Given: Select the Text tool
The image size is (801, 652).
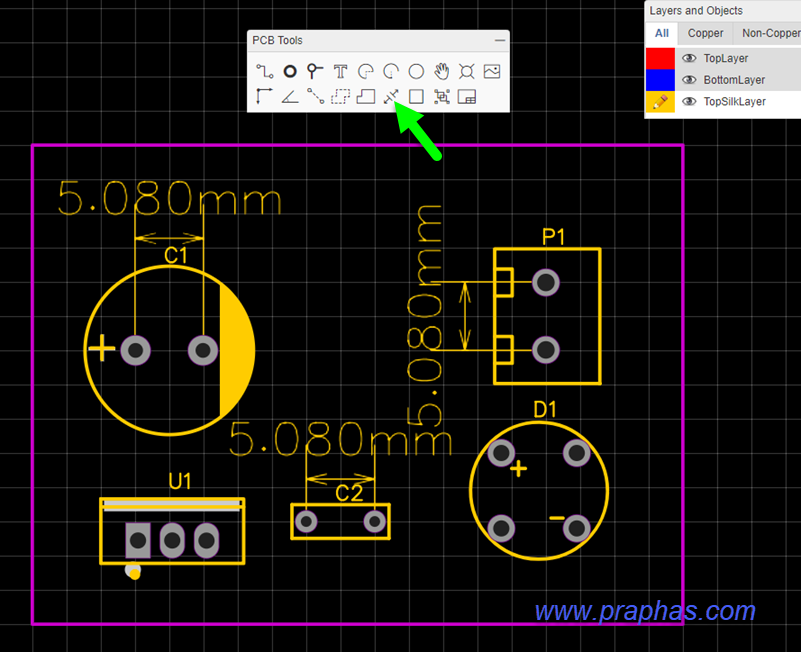Looking at the screenshot, I should pyautogui.click(x=340, y=71).
